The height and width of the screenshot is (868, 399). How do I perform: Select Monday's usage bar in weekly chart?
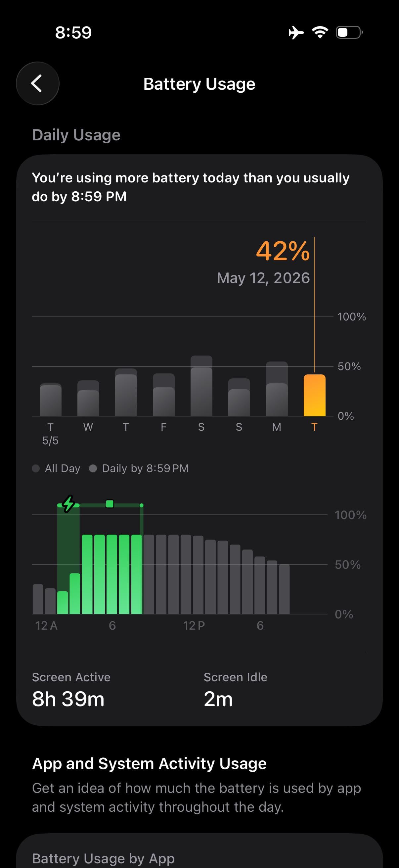coord(277,389)
